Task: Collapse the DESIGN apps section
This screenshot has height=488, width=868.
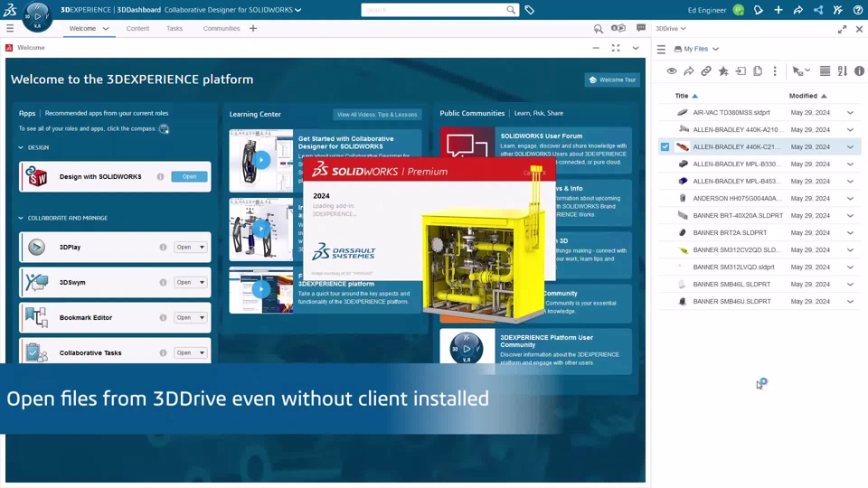Action: 21,147
